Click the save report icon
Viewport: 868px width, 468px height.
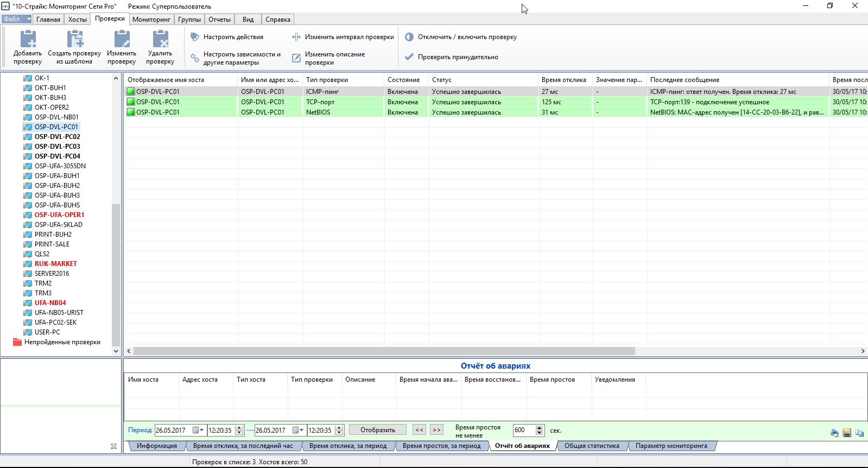coord(847,433)
